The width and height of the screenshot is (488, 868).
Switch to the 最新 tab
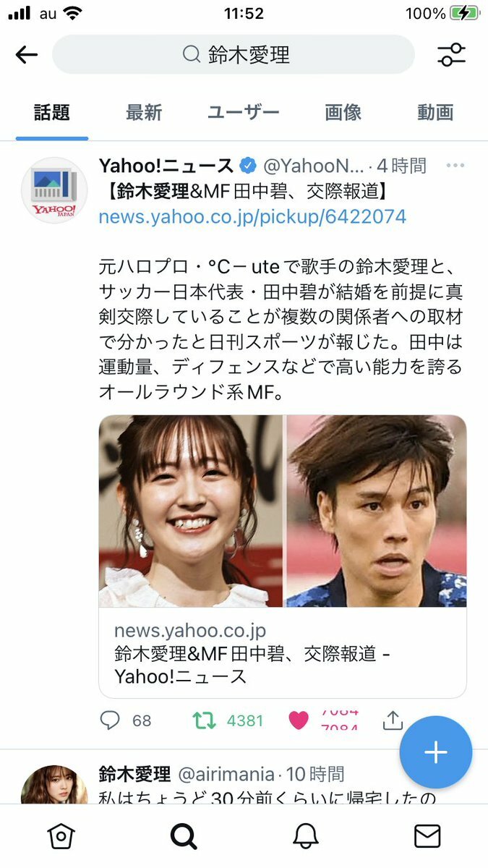click(x=144, y=113)
